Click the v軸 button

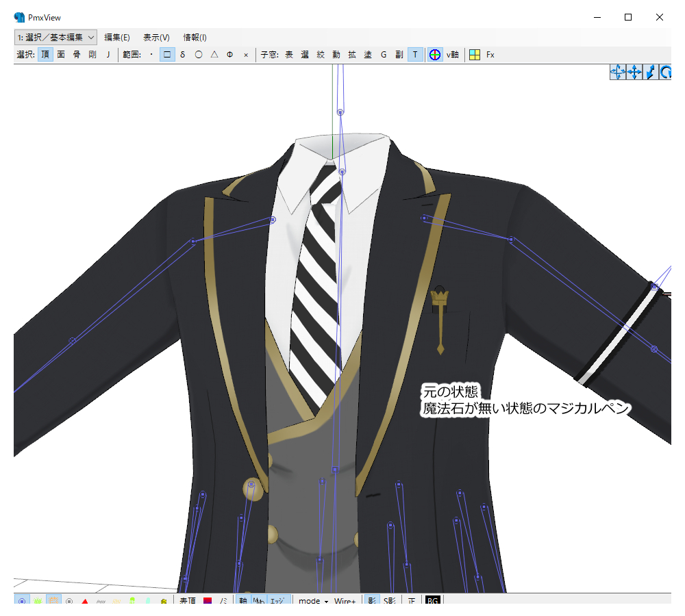(453, 55)
